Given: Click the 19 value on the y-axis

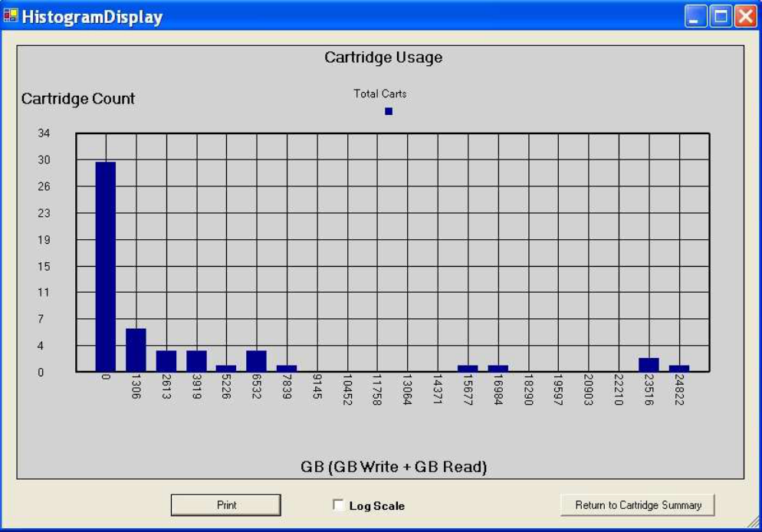Looking at the screenshot, I should coord(44,240).
